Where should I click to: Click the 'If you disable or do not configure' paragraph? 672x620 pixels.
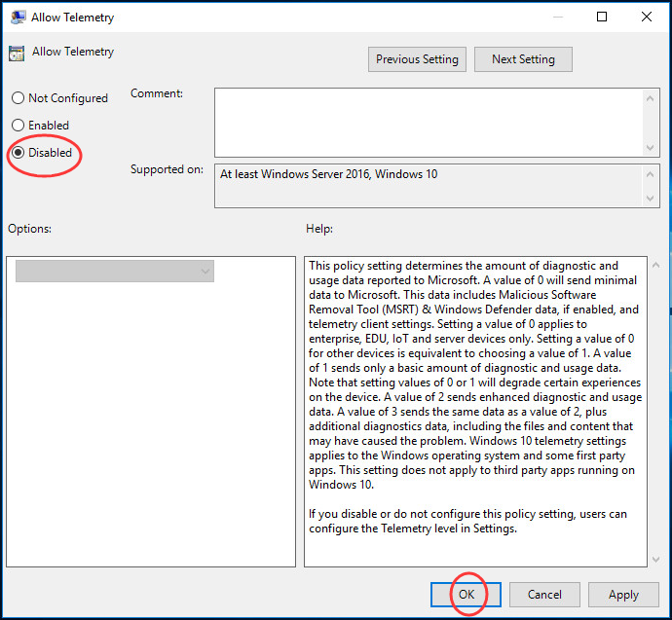click(467, 521)
